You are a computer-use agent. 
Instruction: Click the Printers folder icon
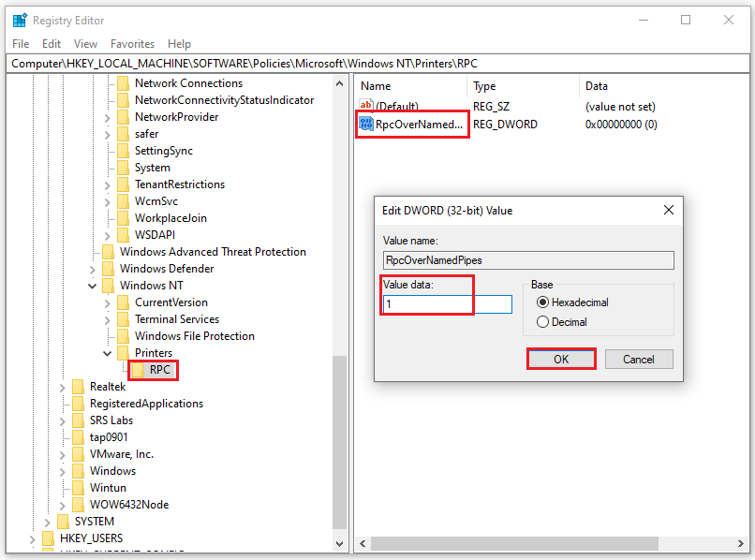[123, 353]
